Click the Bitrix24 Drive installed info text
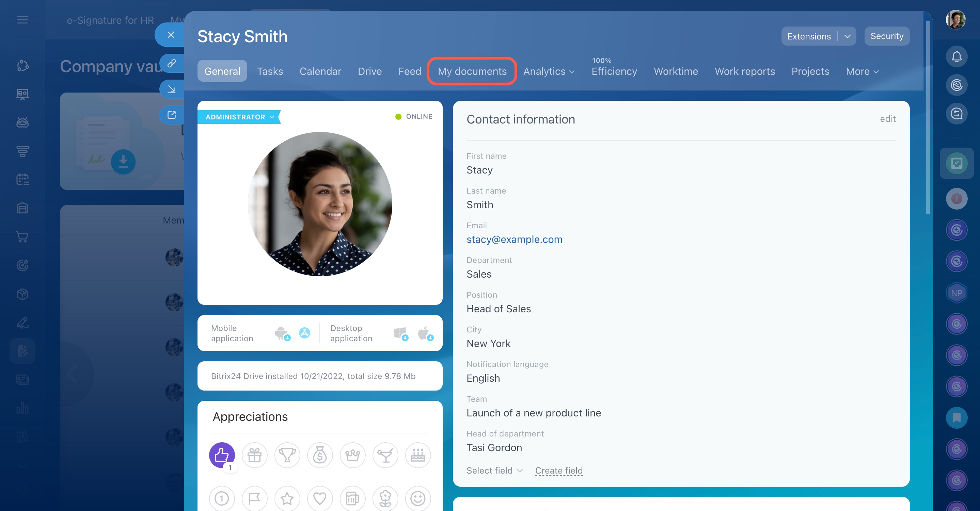Image resolution: width=980 pixels, height=511 pixels. [313, 376]
